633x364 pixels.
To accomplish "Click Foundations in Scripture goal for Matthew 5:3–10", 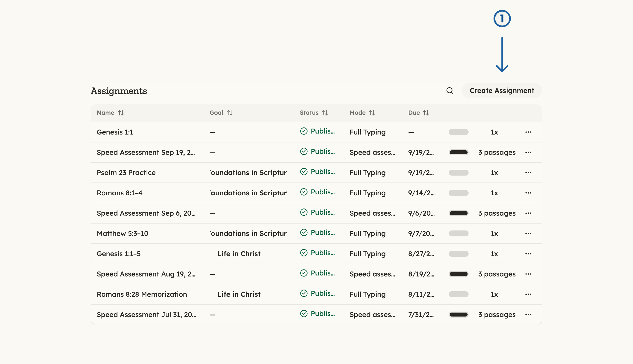I will tap(249, 233).
